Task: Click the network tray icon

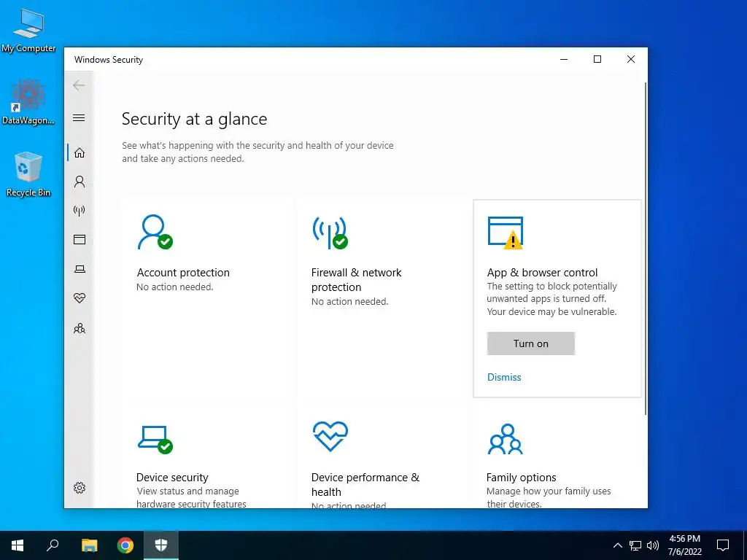Action: 635,545
